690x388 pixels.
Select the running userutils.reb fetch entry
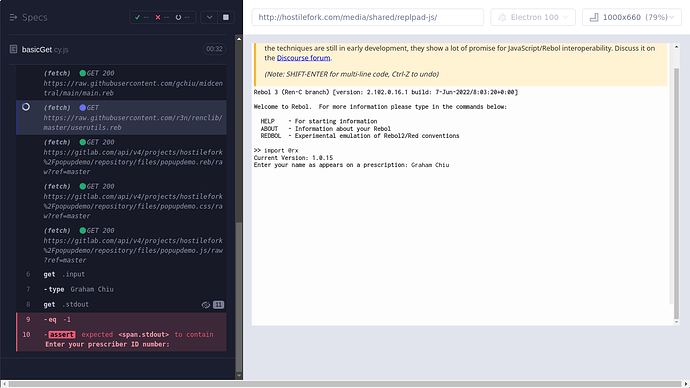click(121, 117)
